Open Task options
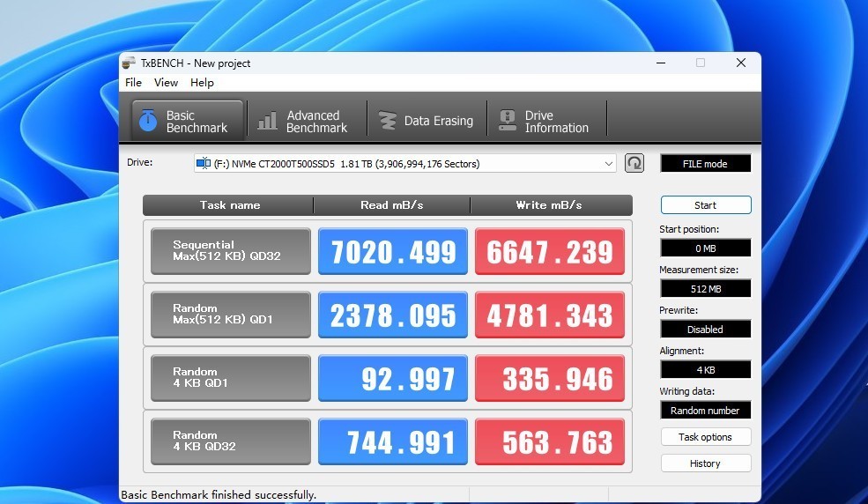The height and width of the screenshot is (504, 868). click(706, 436)
